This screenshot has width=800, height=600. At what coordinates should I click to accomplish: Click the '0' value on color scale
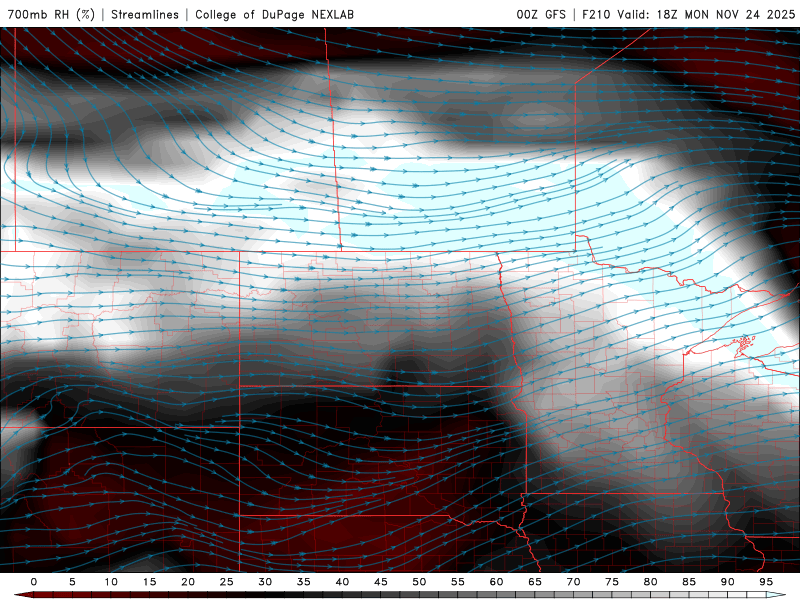click(34, 582)
